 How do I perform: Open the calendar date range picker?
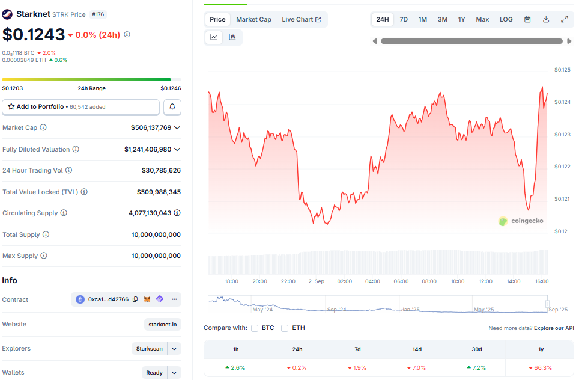pos(527,19)
